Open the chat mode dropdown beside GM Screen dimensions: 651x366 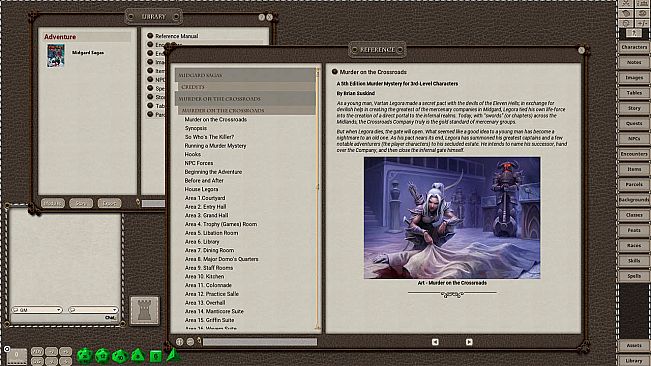pyautogui.click(x=93, y=310)
